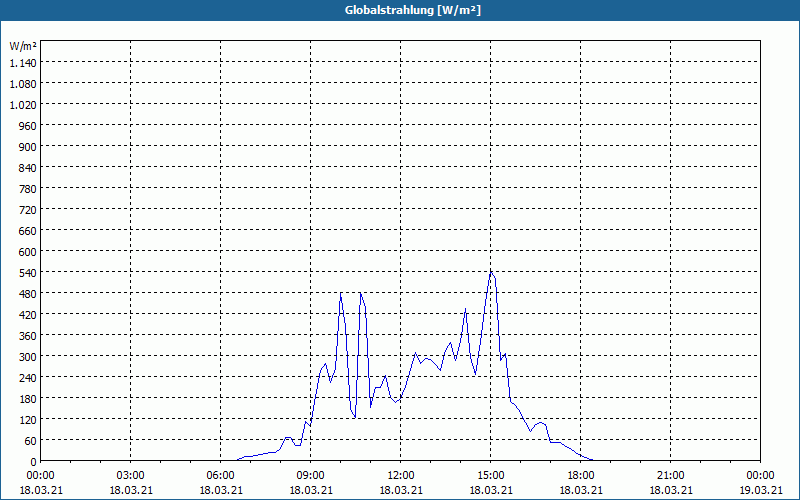The image size is (800, 500).
Task: Click the 03:00 18.03.21 time label
Action: coord(131,483)
